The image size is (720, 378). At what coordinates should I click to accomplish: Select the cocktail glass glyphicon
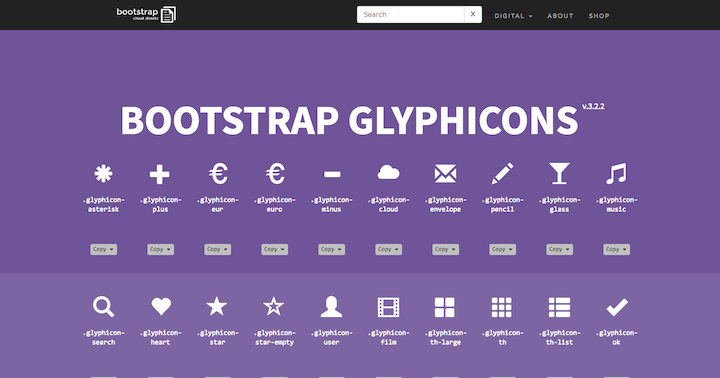[559, 174]
